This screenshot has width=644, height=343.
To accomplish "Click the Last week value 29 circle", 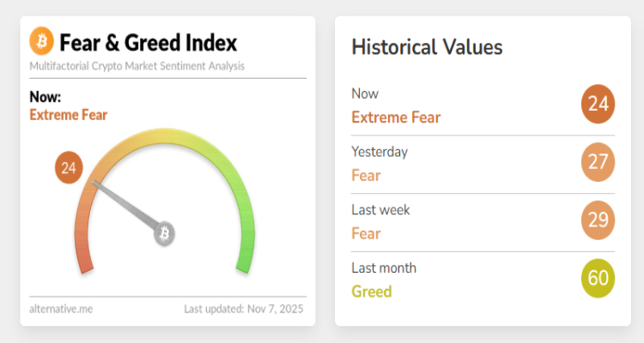I will [598, 220].
